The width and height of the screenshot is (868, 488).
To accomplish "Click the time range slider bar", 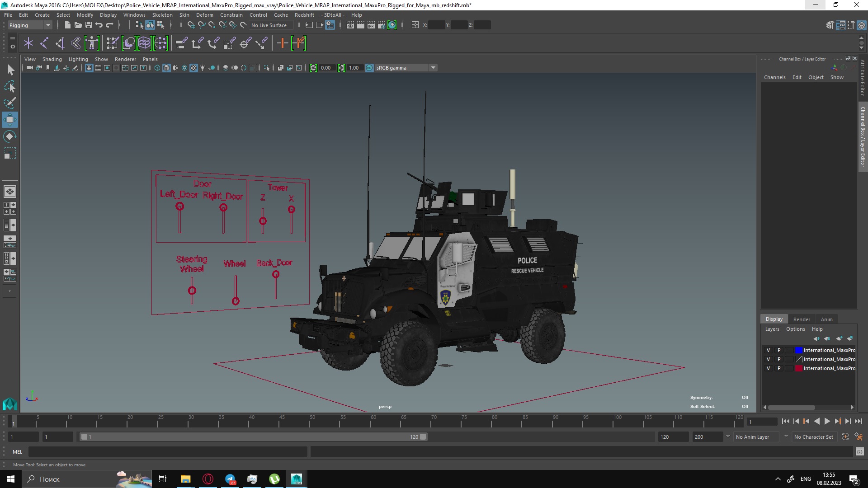I will click(x=253, y=436).
